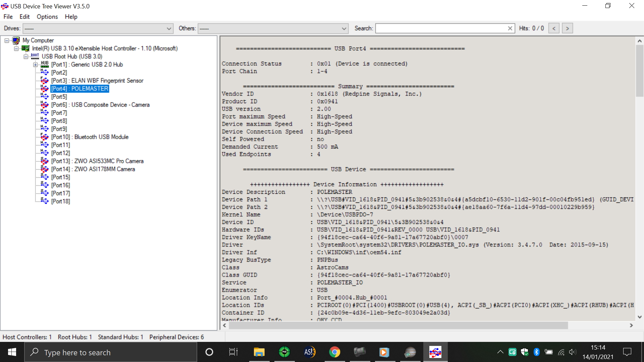Click the details pane vertical scrollbar thumb
Screen dimensions: 644x362
(640, 71)
